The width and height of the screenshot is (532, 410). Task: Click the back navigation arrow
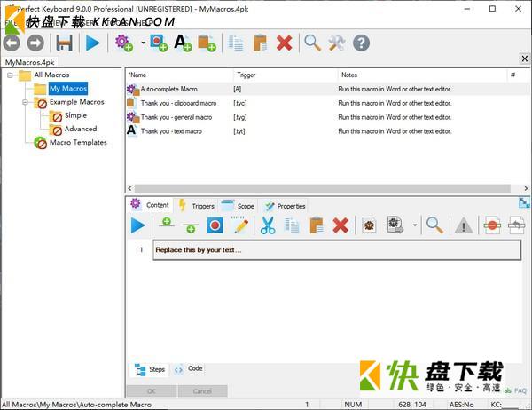click(x=12, y=43)
